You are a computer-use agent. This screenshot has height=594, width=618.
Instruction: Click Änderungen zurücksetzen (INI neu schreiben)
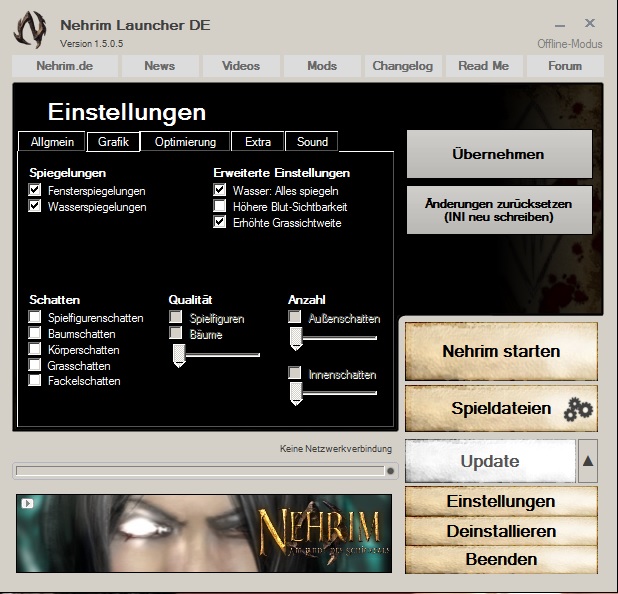point(499,210)
